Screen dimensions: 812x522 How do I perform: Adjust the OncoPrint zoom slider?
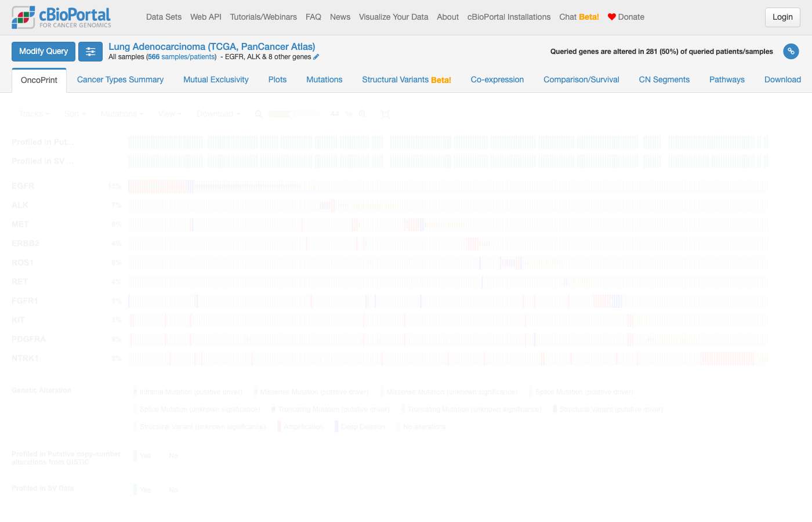click(295, 114)
